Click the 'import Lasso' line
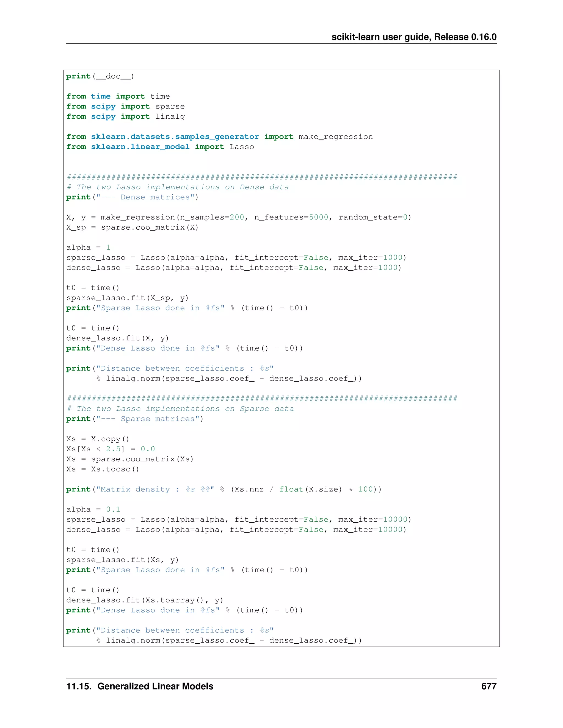The width and height of the screenshot is (563, 728). (160, 147)
